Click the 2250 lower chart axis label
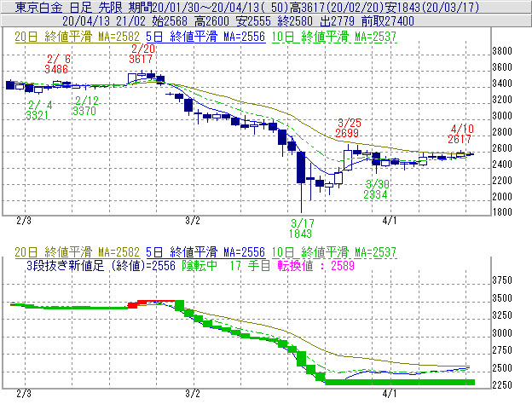 coord(502,385)
